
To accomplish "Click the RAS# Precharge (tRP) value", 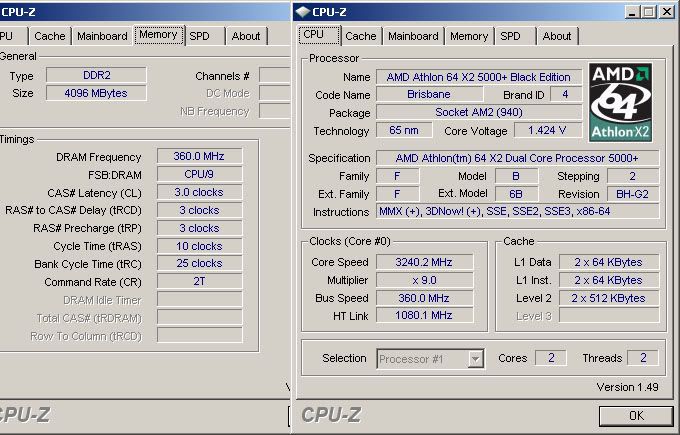I will (199, 228).
